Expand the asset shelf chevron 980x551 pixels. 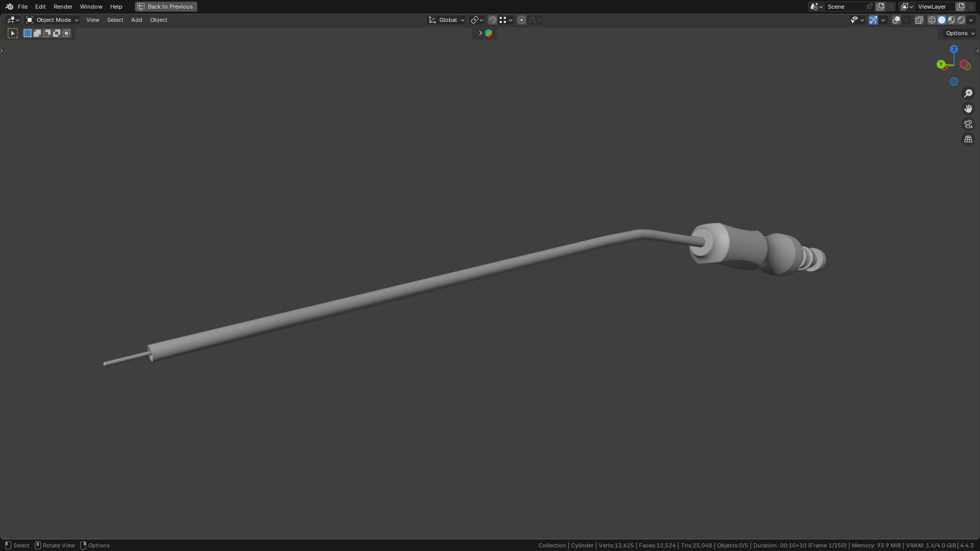tap(480, 33)
